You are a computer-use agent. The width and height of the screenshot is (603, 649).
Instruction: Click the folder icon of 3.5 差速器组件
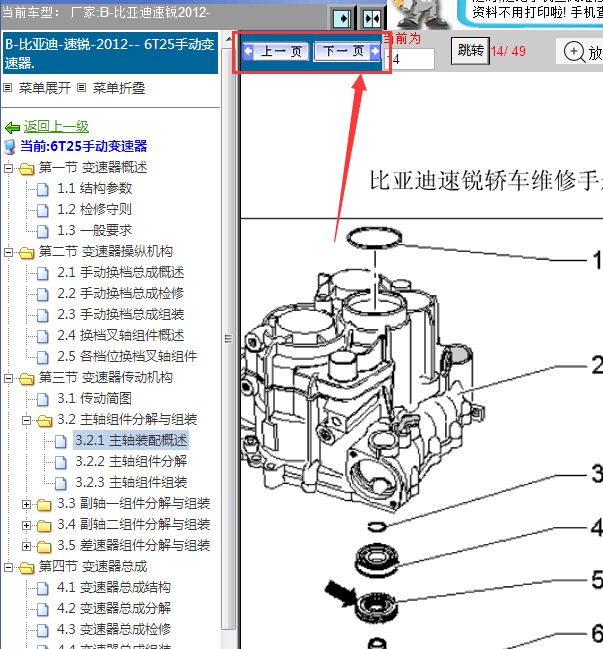point(44,547)
